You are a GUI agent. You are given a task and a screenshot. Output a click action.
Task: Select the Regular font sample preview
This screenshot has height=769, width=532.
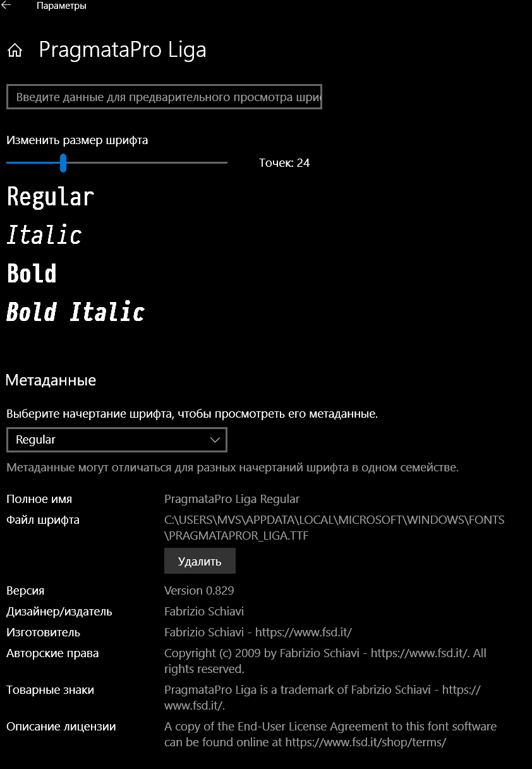pos(49,197)
